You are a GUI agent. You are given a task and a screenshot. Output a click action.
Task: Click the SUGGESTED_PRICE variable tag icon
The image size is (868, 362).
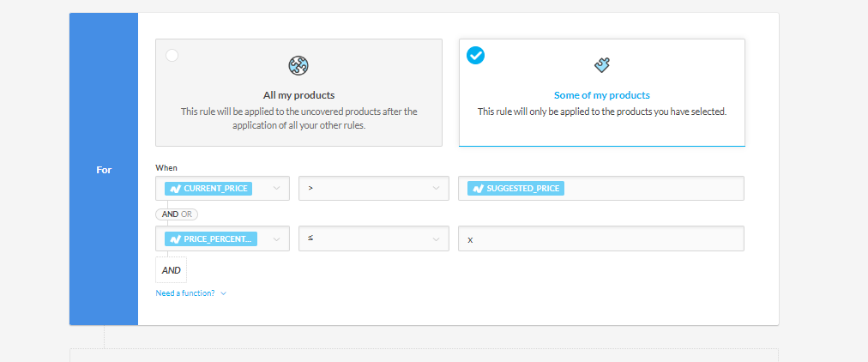click(x=478, y=189)
